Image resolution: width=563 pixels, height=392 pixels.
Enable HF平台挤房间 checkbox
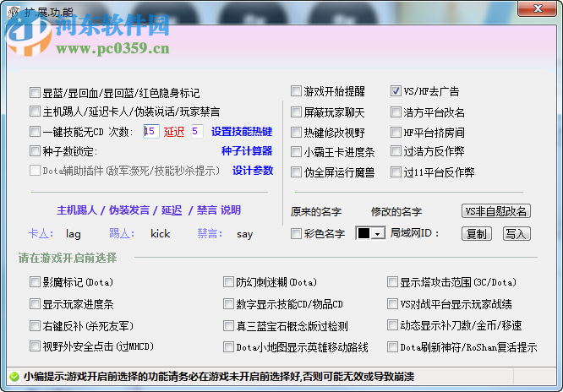396,133
